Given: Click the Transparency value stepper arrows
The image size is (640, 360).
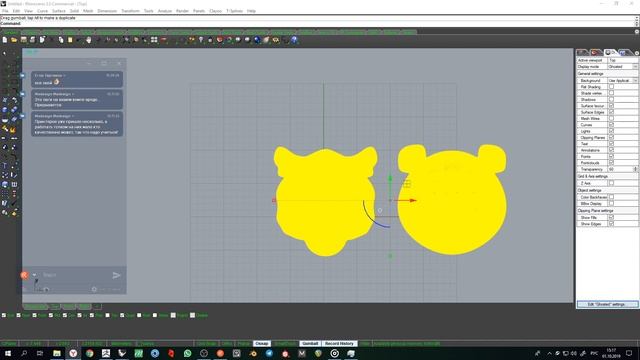Looking at the screenshot, I should coord(636,169).
